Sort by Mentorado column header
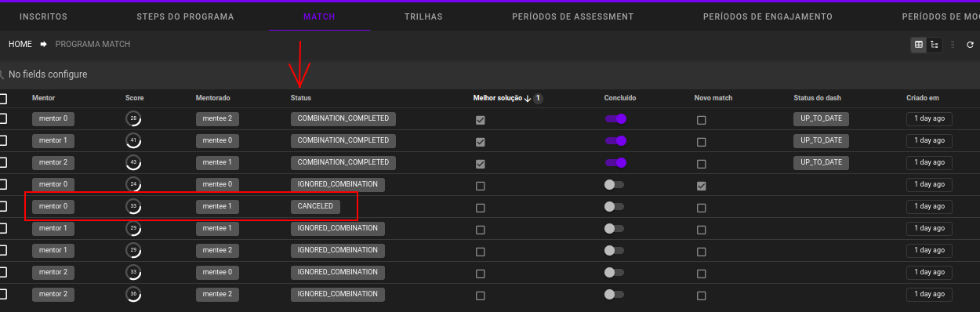The height and width of the screenshot is (312, 980). tap(213, 98)
